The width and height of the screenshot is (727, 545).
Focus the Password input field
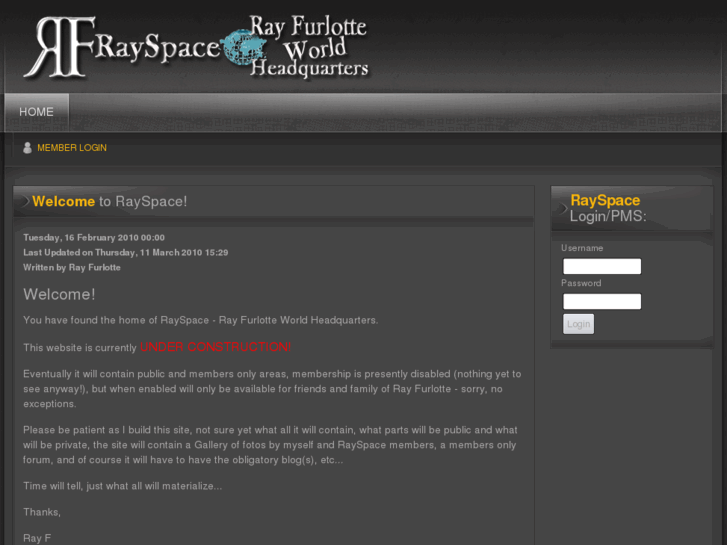(x=602, y=301)
